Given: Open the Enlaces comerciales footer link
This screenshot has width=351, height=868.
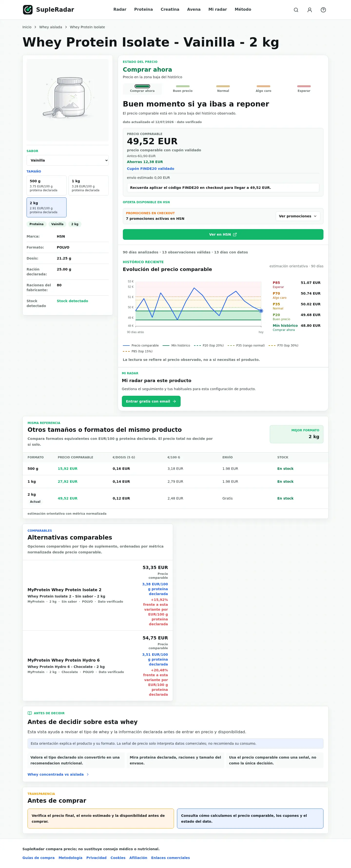Looking at the screenshot, I should (x=171, y=858).
